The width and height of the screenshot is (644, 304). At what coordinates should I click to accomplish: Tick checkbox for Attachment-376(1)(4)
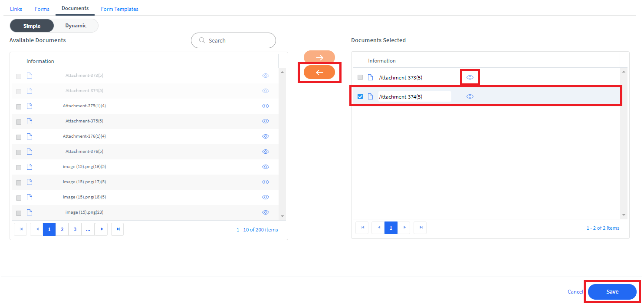coord(19,137)
